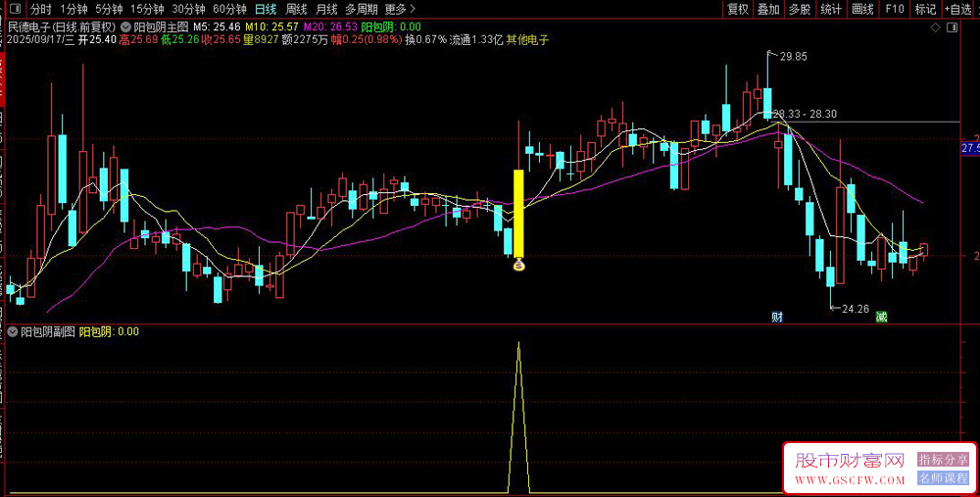The image size is (980, 497).
Task: Open the 多股 multi-stock view
Action: point(800,9)
